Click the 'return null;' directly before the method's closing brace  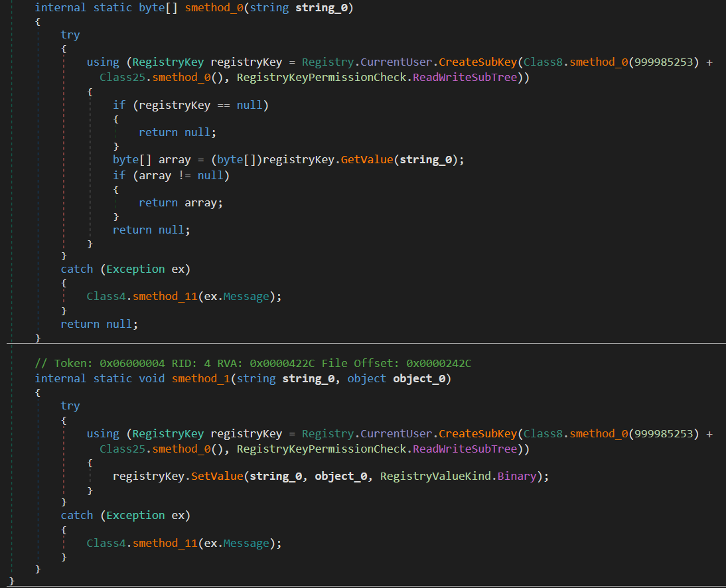[99, 324]
